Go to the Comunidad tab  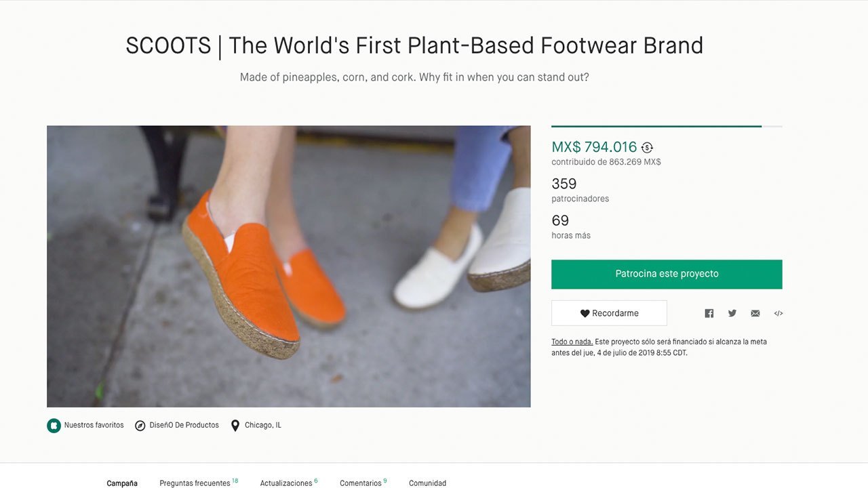pyautogui.click(x=427, y=483)
